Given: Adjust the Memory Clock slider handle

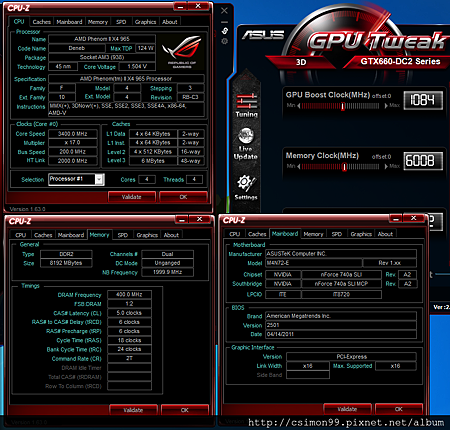Looking at the screenshot, I should coord(345,167).
